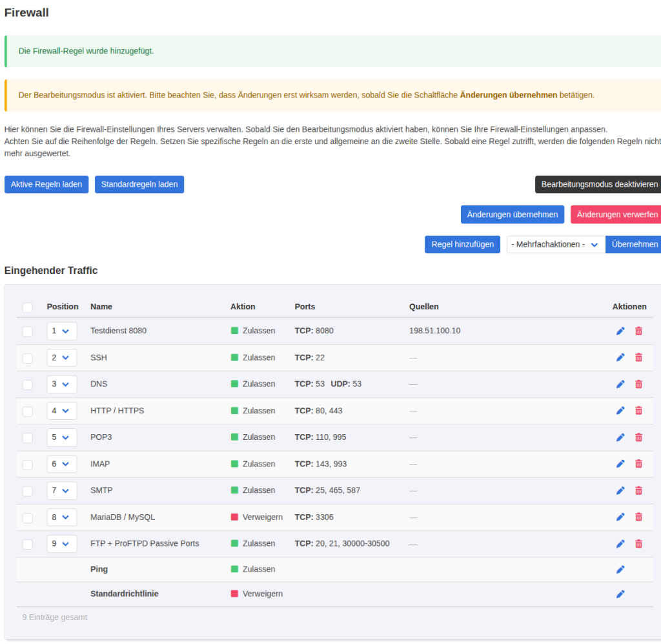
Task: Delete the FTP + ProFTPD Passive Ports rule
Action: click(x=638, y=544)
